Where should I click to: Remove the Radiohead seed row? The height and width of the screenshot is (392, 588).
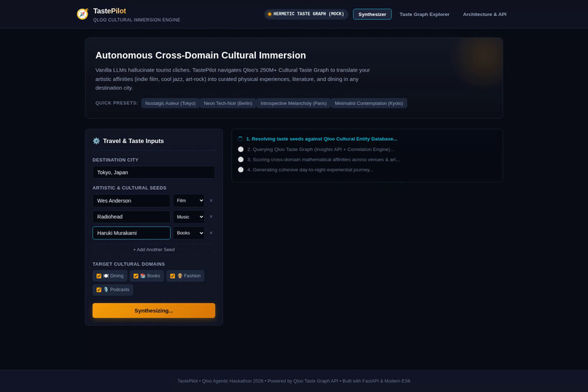[x=211, y=217]
